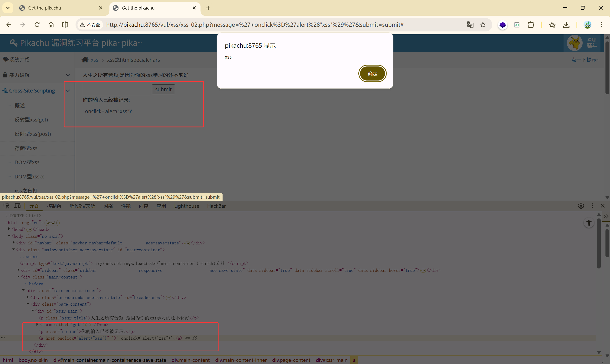The width and height of the screenshot is (610, 364).
Task: Switch to the HackBar tab
Action: (x=216, y=206)
